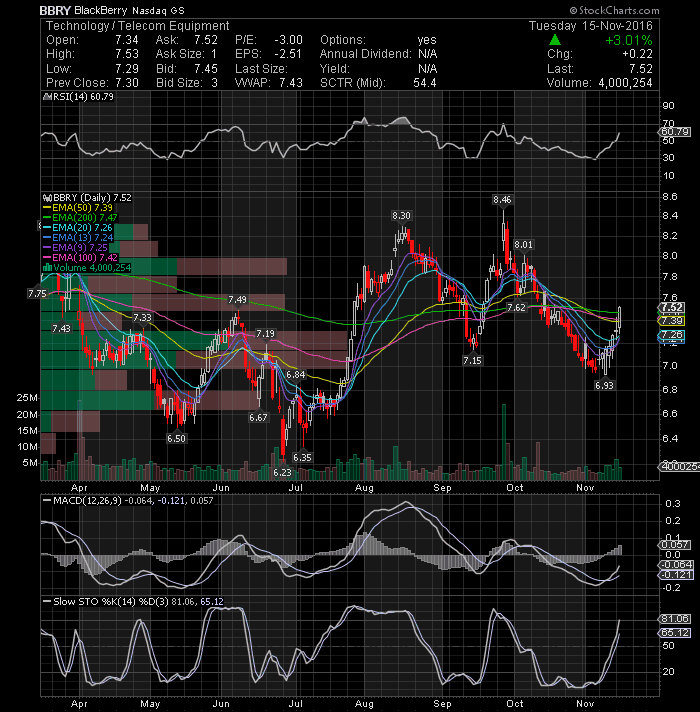Screen dimensions: 700x712
Task: Click the Annual Dividend label
Action: (365, 54)
